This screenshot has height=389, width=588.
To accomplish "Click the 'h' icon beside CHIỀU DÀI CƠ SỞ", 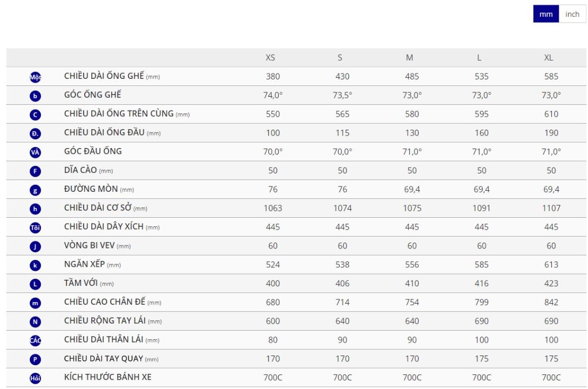I will (x=35, y=209).
